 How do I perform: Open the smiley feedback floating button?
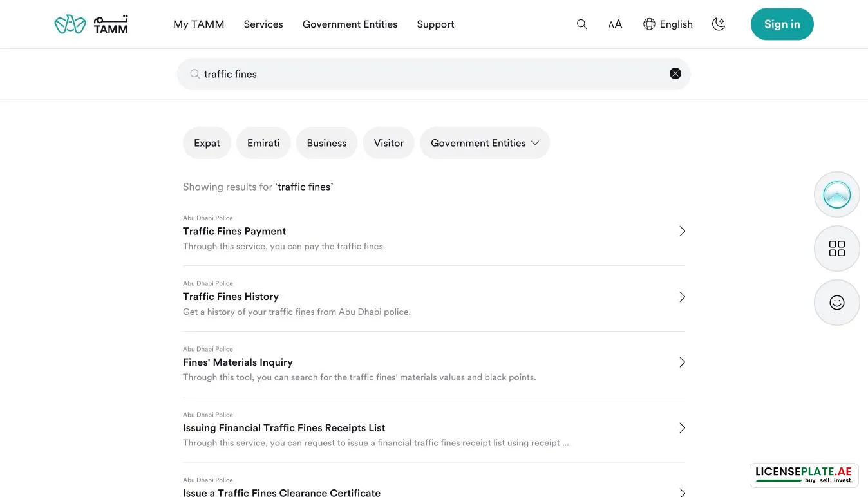837,303
